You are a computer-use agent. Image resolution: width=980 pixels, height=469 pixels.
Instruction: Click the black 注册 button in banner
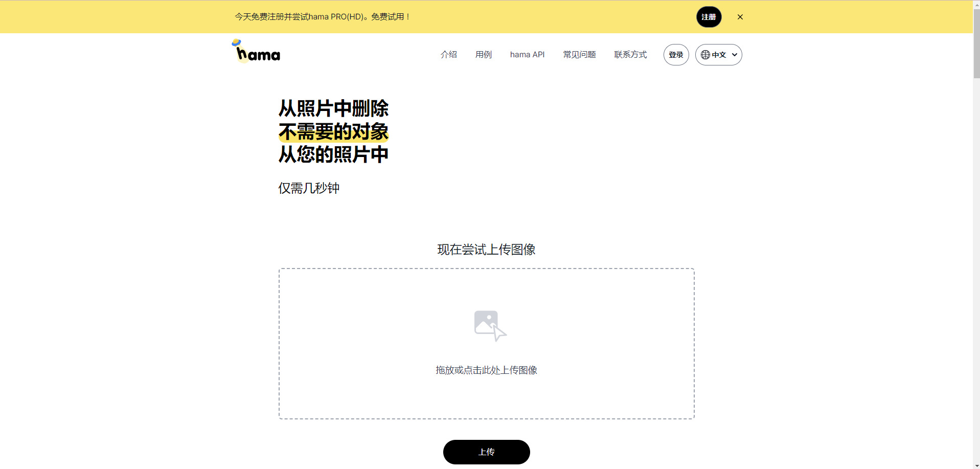(709, 17)
